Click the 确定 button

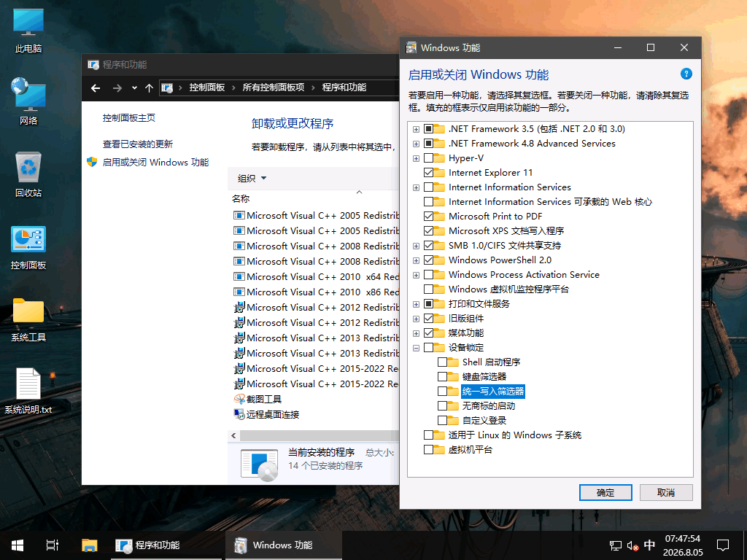pos(605,492)
